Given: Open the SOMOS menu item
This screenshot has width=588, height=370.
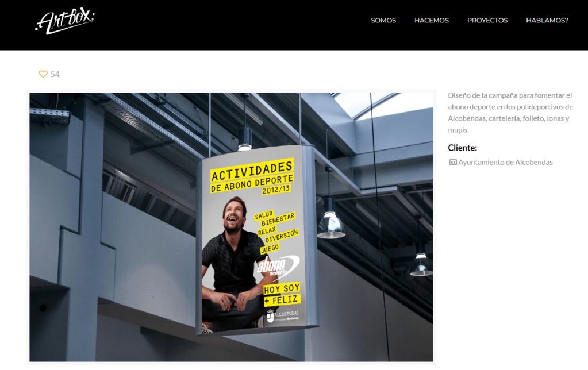Looking at the screenshot, I should click(x=383, y=20).
